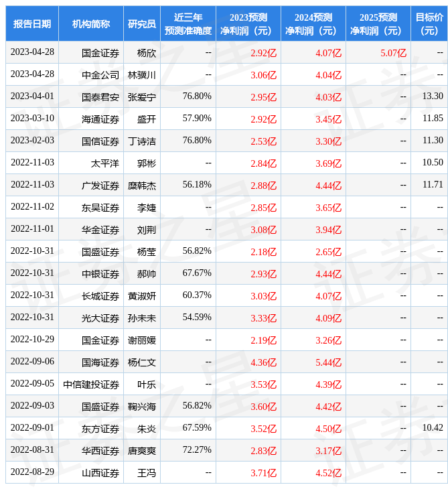Select the 13.30 target price cell
Viewport: 448px width, 489px height.
tap(433, 96)
